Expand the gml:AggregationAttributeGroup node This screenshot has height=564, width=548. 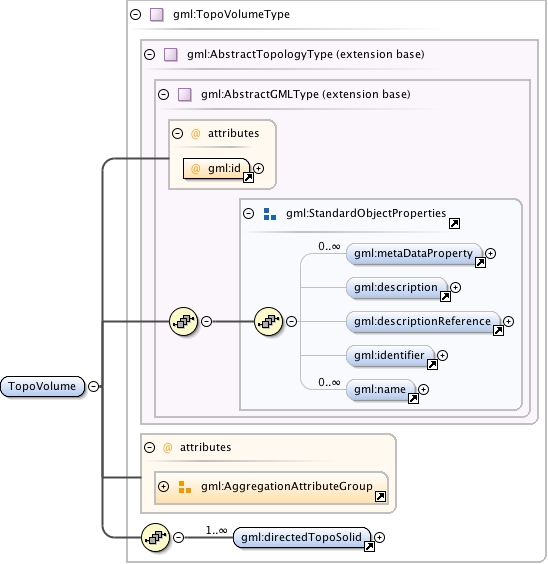pyautogui.click(x=164, y=487)
